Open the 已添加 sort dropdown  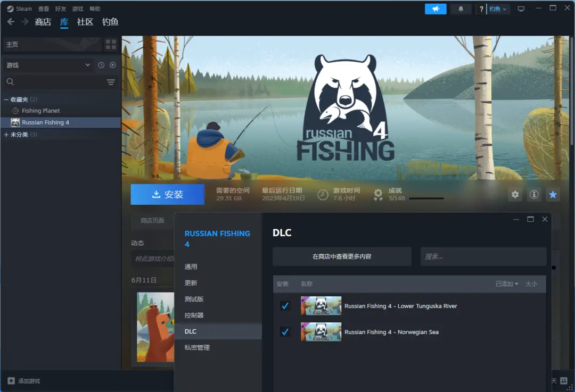coord(507,284)
